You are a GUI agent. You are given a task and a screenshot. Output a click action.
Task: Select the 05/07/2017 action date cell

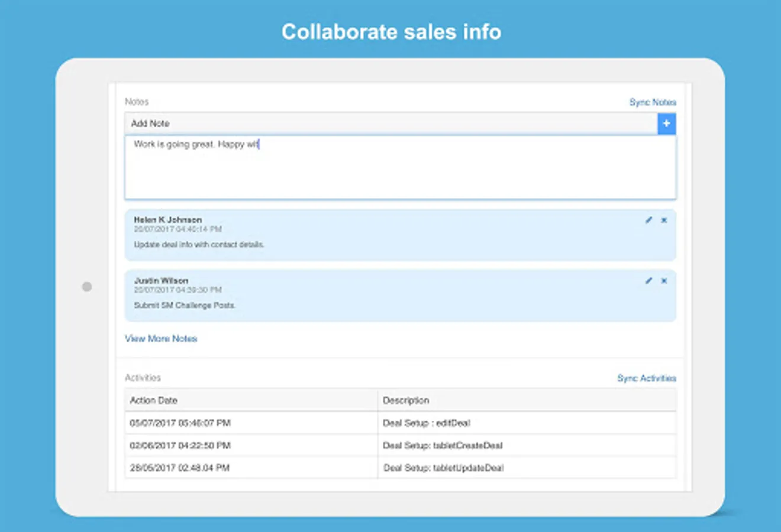pyautogui.click(x=180, y=423)
